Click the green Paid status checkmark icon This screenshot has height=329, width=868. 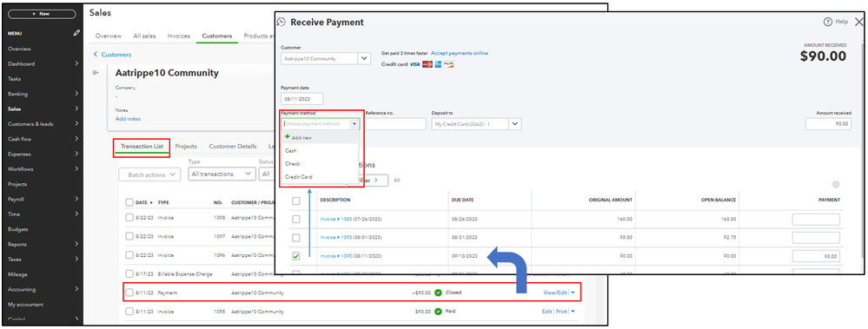(439, 312)
